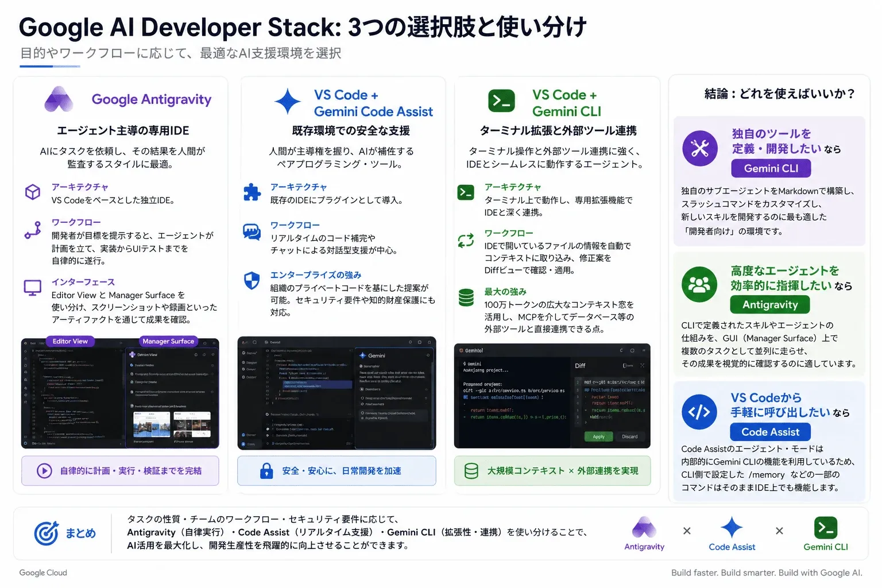
Task: Click the database icon in 大規模コンテキスト banner
Action: (x=471, y=471)
